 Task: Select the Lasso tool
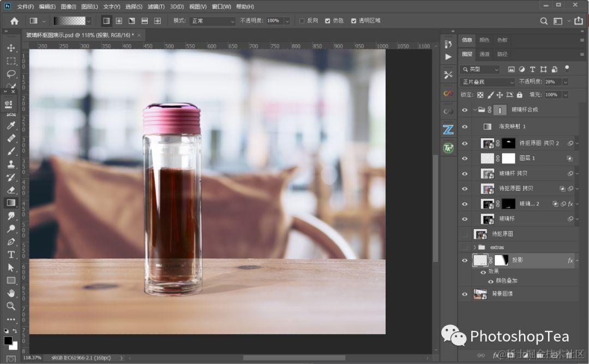pos(11,74)
